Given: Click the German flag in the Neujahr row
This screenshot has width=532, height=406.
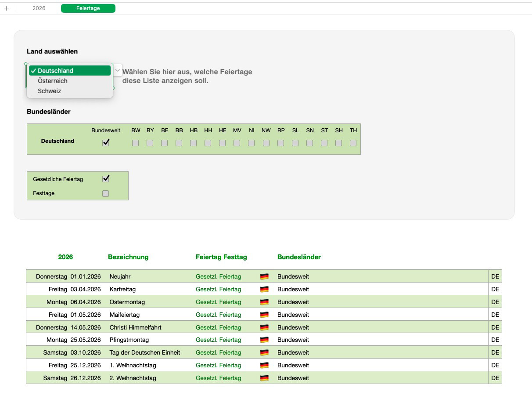Looking at the screenshot, I should (264, 276).
